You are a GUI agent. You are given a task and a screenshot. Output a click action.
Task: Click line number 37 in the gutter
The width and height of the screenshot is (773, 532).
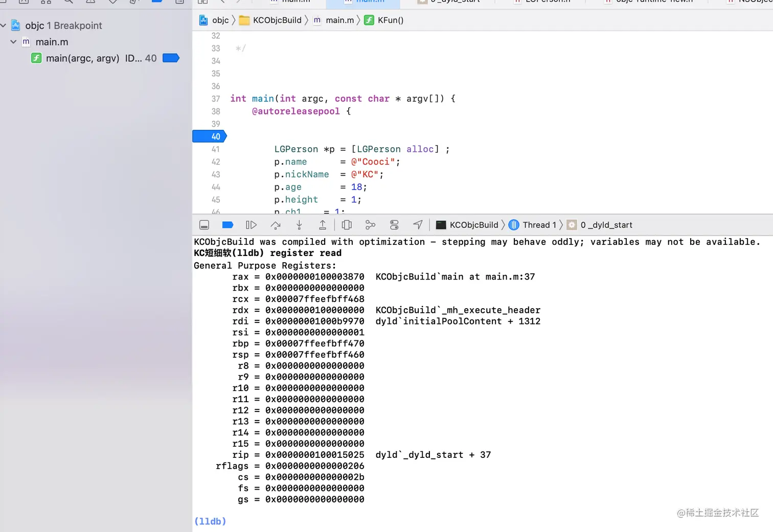point(216,99)
